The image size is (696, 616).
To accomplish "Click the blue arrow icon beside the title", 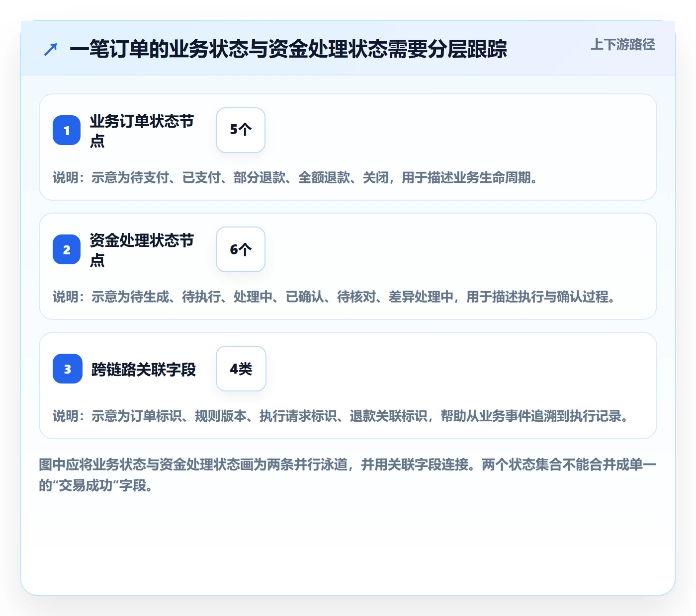I will tap(51, 49).
